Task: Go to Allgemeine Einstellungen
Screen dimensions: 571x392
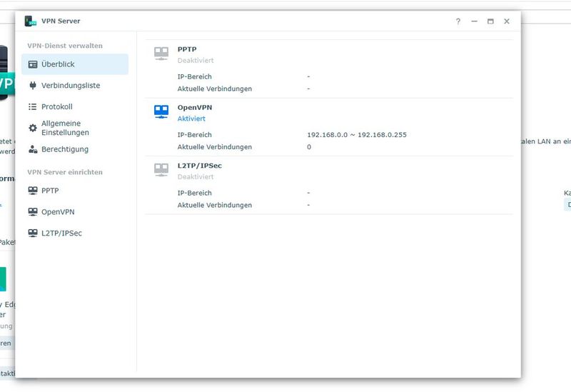Action: 75,128
